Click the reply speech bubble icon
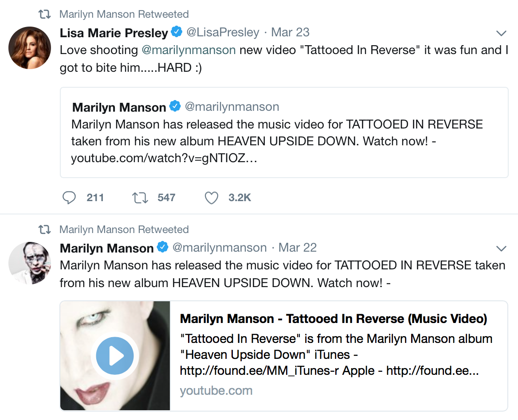518x420 pixels. (x=69, y=198)
